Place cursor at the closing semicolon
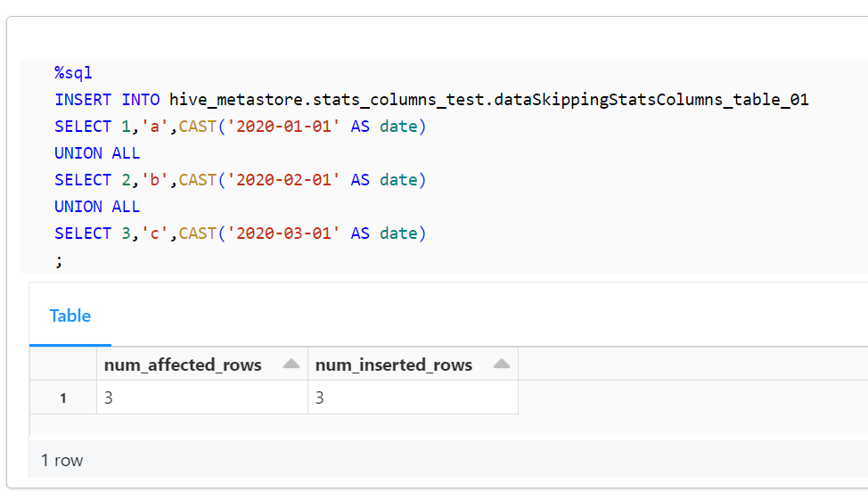The image size is (868, 500). [x=59, y=259]
